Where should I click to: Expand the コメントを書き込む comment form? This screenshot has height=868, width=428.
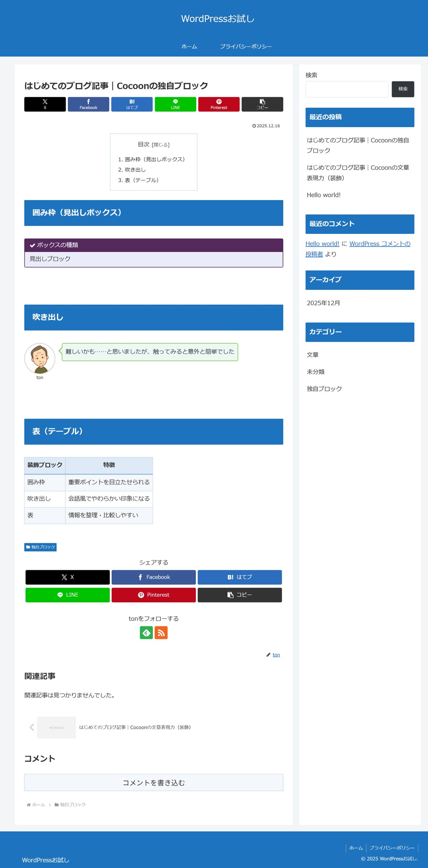point(154,782)
